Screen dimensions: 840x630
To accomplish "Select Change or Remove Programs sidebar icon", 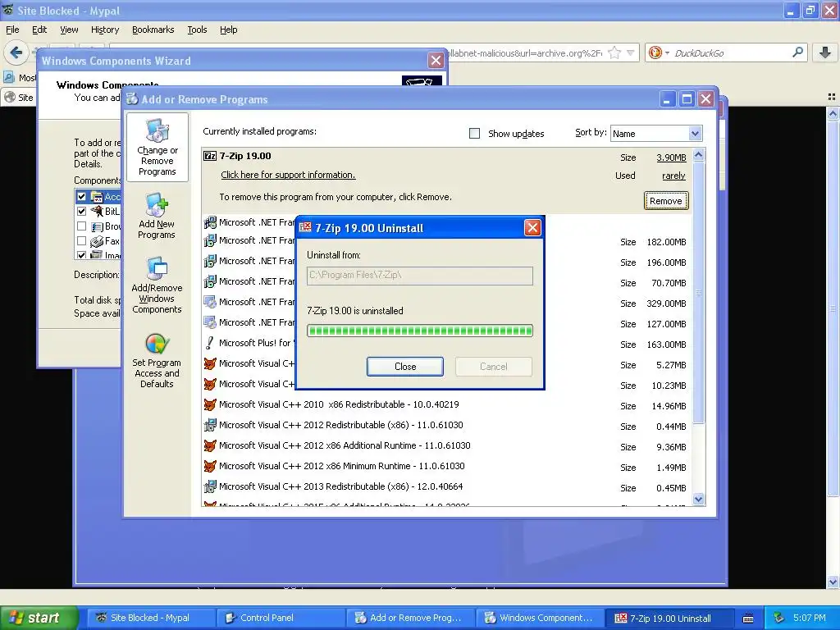I will tap(157, 148).
